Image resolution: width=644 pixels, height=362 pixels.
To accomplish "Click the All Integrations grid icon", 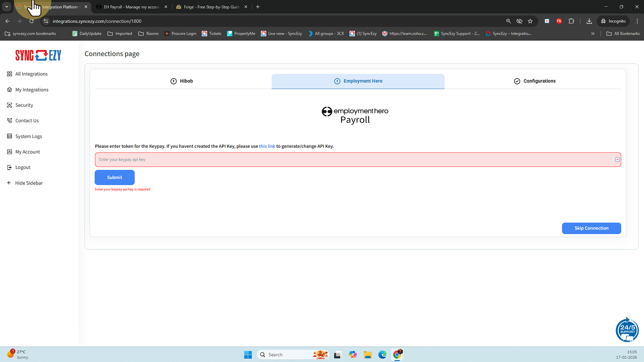I will pyautogui.click(x=9, y=74).
